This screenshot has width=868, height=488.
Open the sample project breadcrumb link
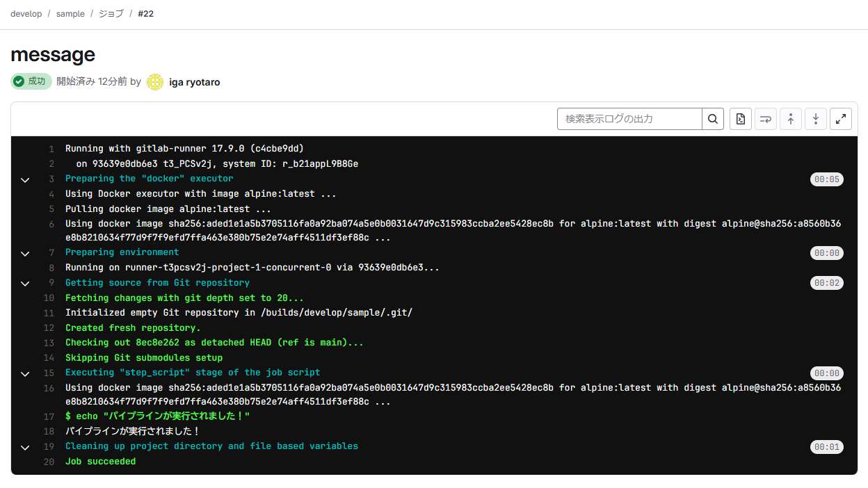click(70, 13)
